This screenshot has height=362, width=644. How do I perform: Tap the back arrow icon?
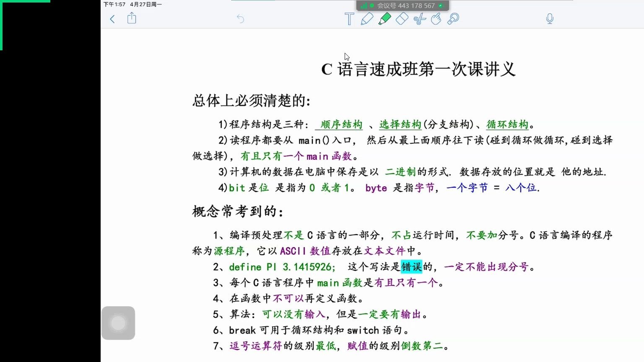click(x=112, y=19)
